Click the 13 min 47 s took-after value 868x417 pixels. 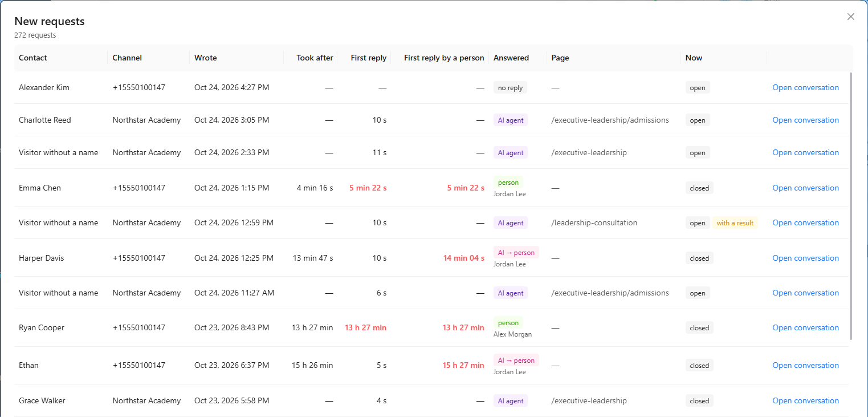[313, 258]
